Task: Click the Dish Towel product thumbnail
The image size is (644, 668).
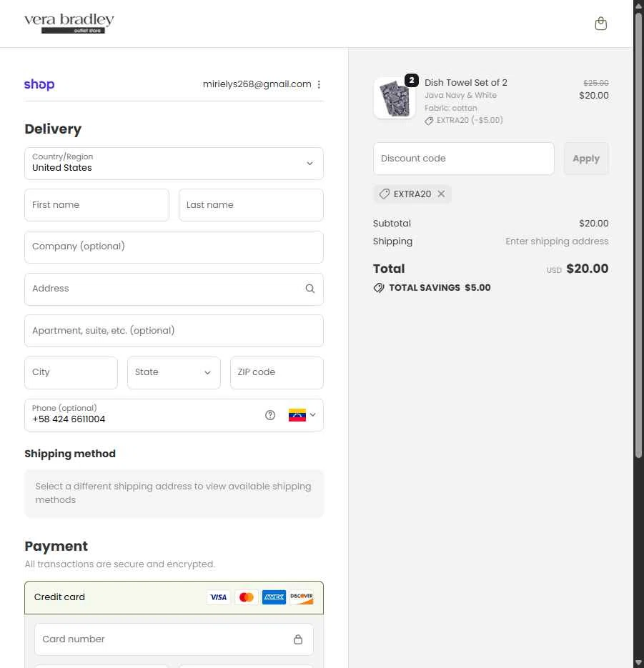Action: (x=395, y=99)
